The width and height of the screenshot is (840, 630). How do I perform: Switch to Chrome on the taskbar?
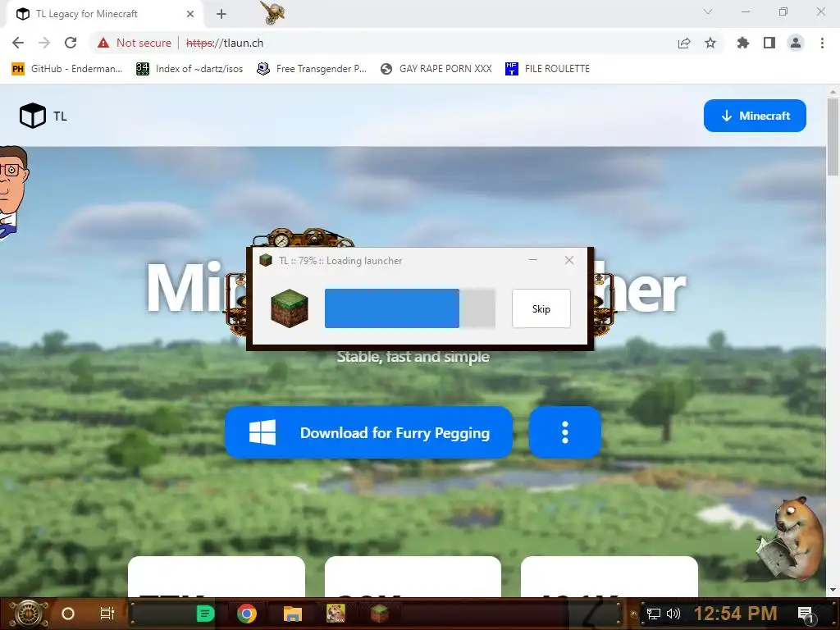tap(246, 614)
